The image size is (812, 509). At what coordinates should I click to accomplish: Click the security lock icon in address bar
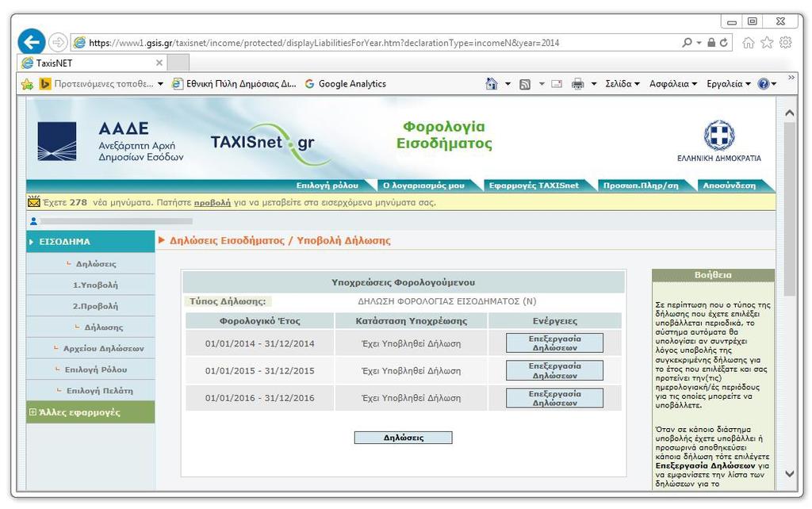click(711, 43)
